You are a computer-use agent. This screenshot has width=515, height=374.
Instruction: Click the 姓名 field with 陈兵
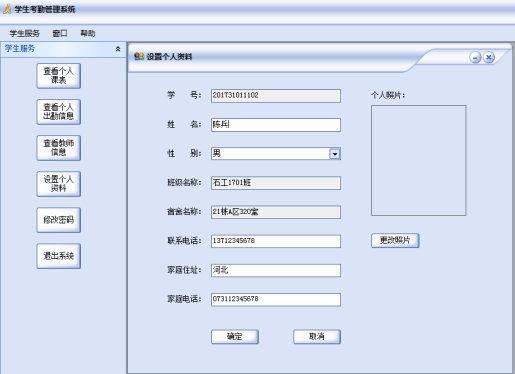[276, 125]
